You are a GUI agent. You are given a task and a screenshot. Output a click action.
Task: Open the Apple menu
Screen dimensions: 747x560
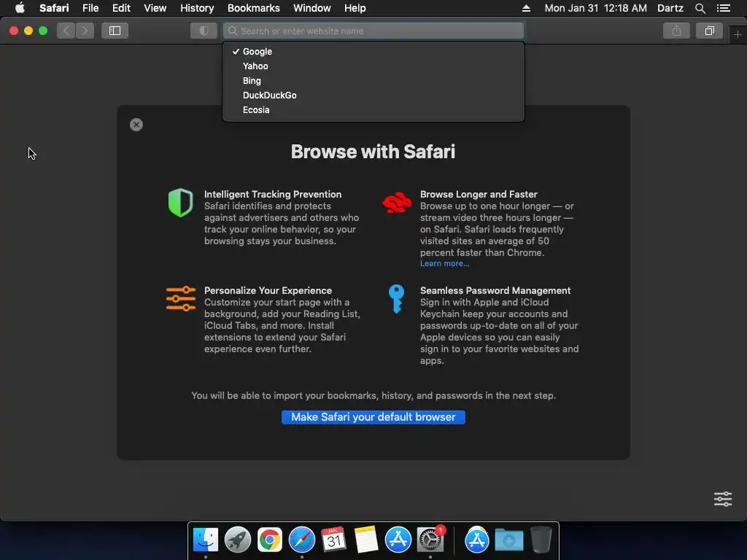click(x=20, y=8)
